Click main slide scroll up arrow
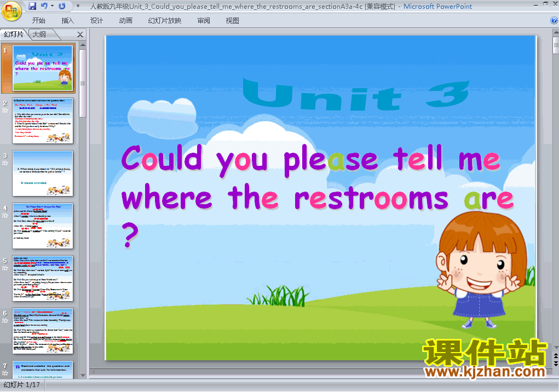 [x=556, y=32]
